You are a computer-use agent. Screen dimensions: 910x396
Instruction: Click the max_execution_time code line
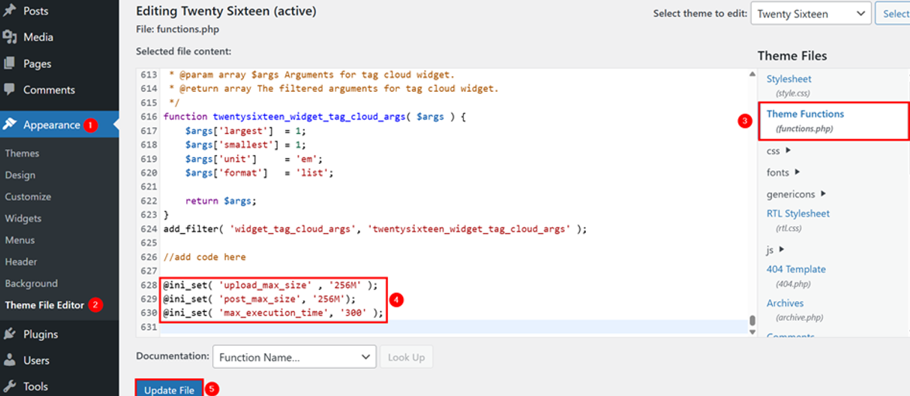pyautogui.click(x=274, y=313)
